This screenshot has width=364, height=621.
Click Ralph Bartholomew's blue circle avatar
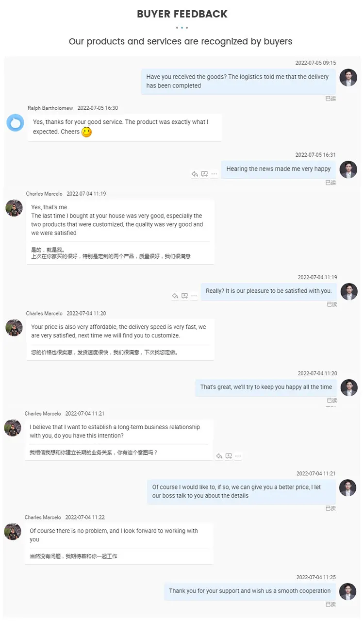tap(15, 123)
